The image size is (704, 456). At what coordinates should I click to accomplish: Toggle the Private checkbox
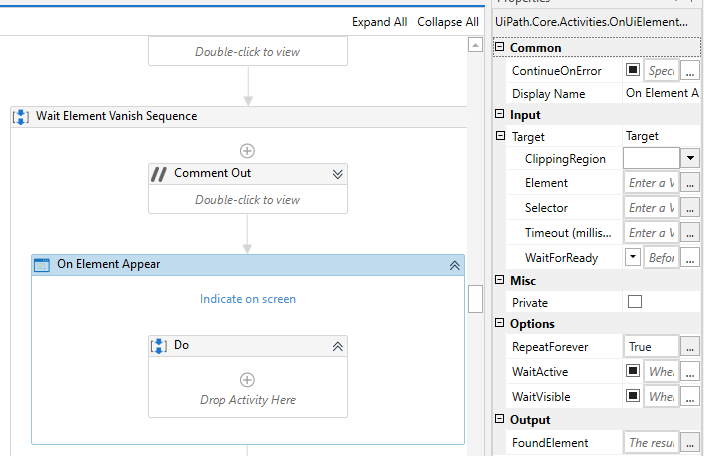(634, 302)
